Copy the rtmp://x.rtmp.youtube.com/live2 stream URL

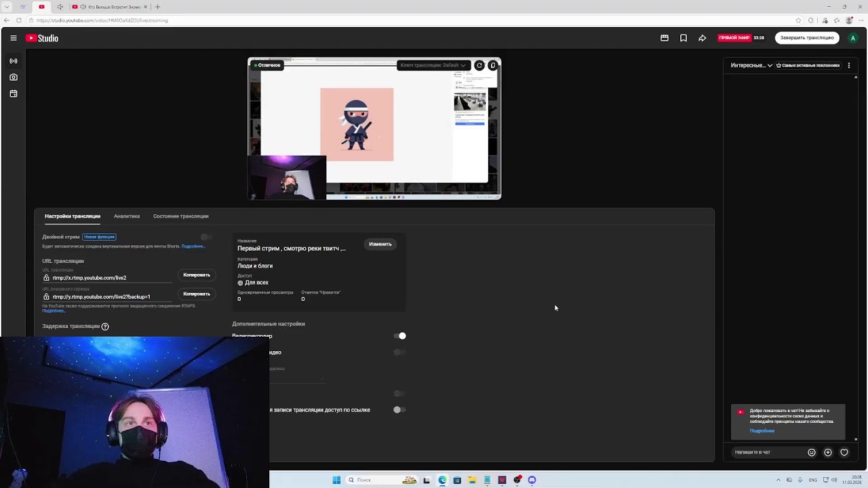pos(197,275)
